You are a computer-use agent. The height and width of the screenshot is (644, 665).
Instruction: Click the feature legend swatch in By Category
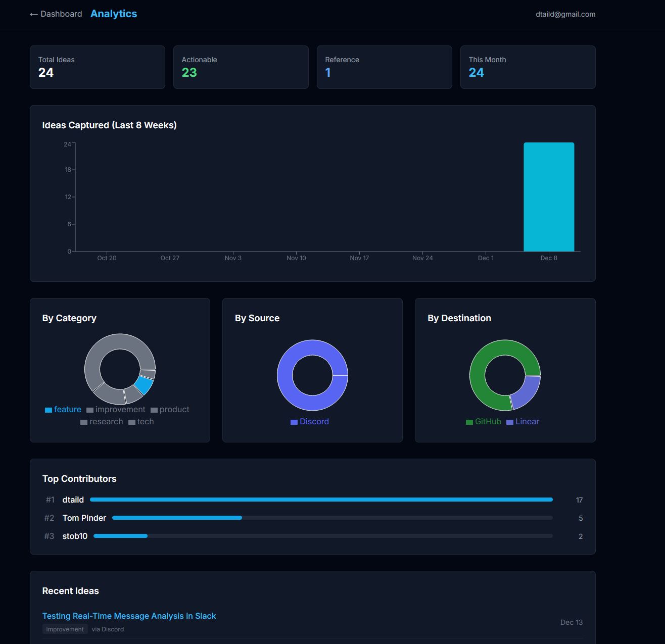49,410
